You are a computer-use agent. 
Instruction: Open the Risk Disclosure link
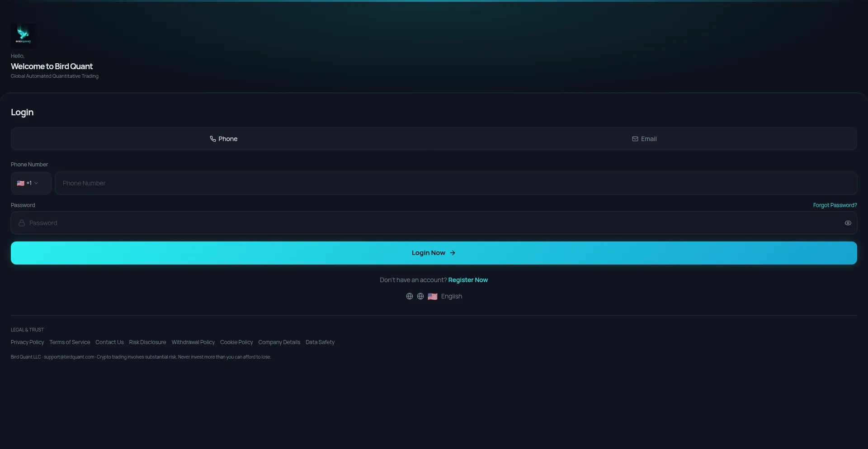(x=147, y=342)
